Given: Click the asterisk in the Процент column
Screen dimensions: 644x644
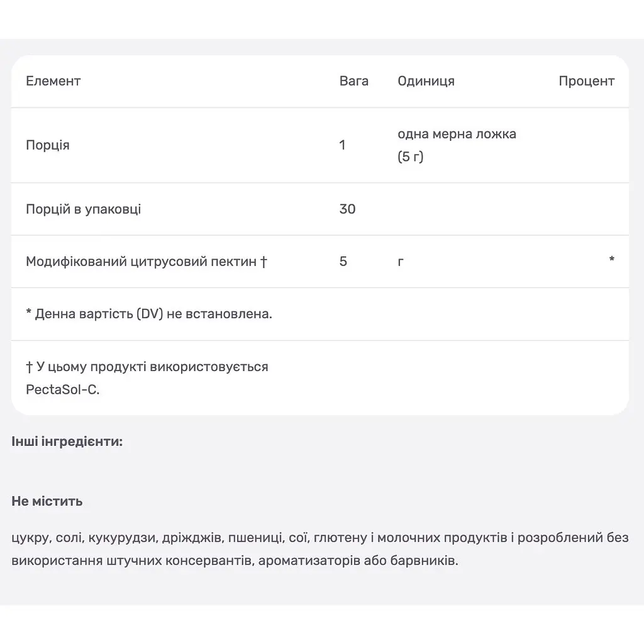Looking at the screenshot, I should pos(611,258).
